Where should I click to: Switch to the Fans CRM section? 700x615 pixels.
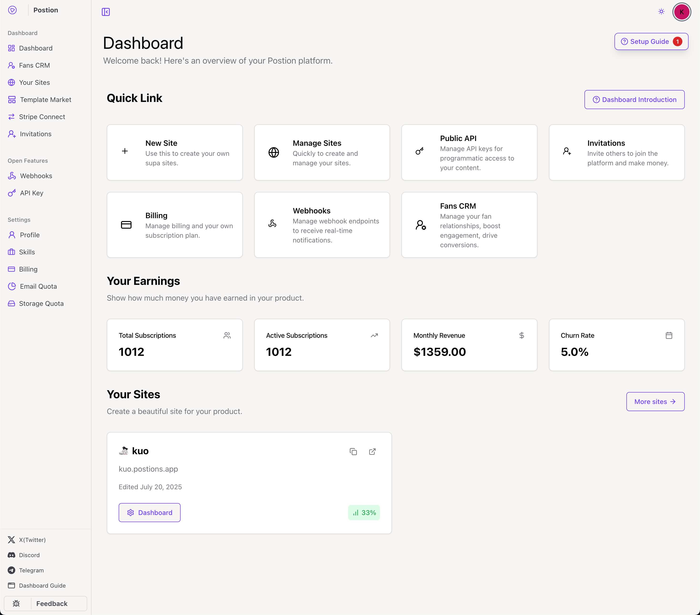[x=35, y=65]
